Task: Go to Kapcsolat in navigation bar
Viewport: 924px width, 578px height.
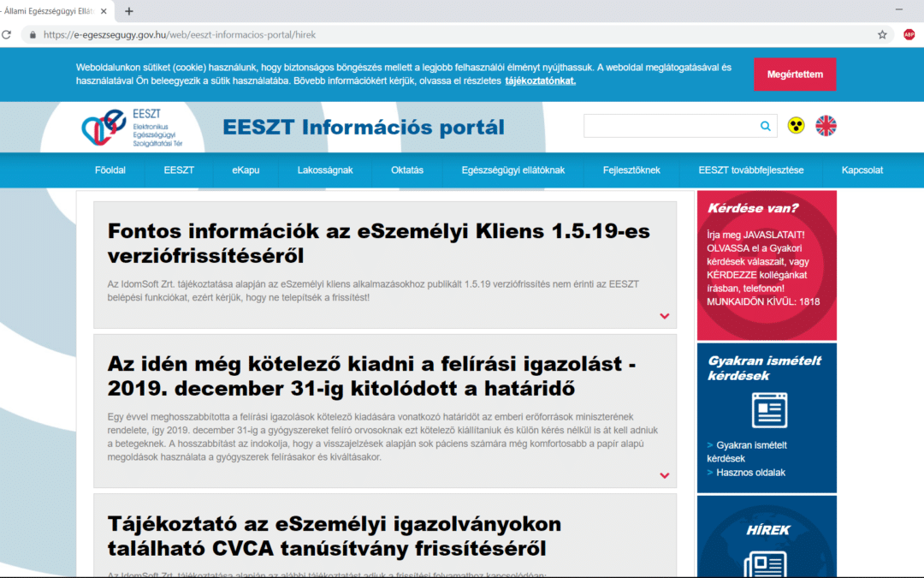Action: tap(862, 170)
